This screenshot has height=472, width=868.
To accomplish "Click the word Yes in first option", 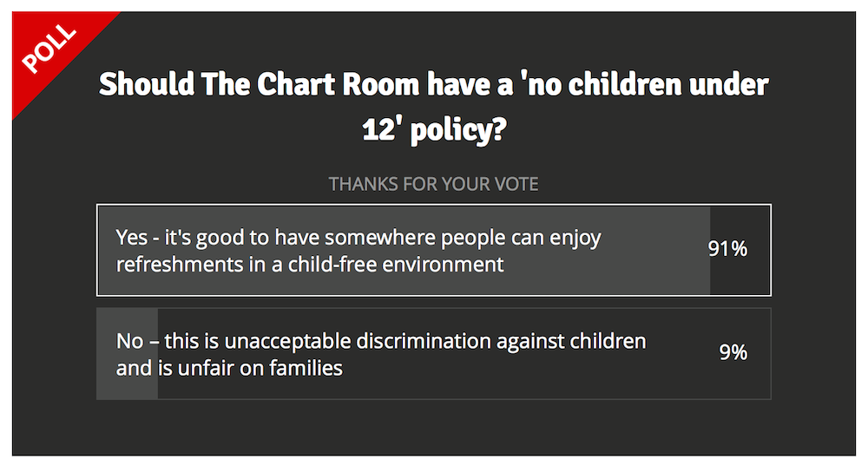I will (132, 238).
